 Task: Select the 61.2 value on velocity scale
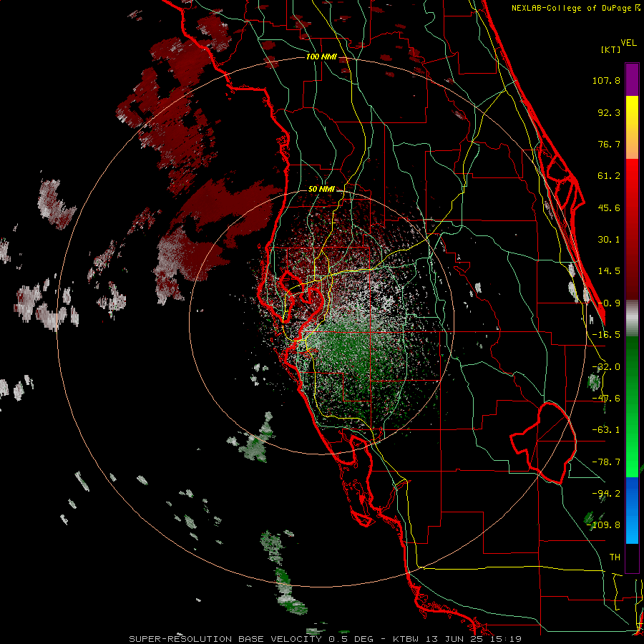(x=609, y=176)
